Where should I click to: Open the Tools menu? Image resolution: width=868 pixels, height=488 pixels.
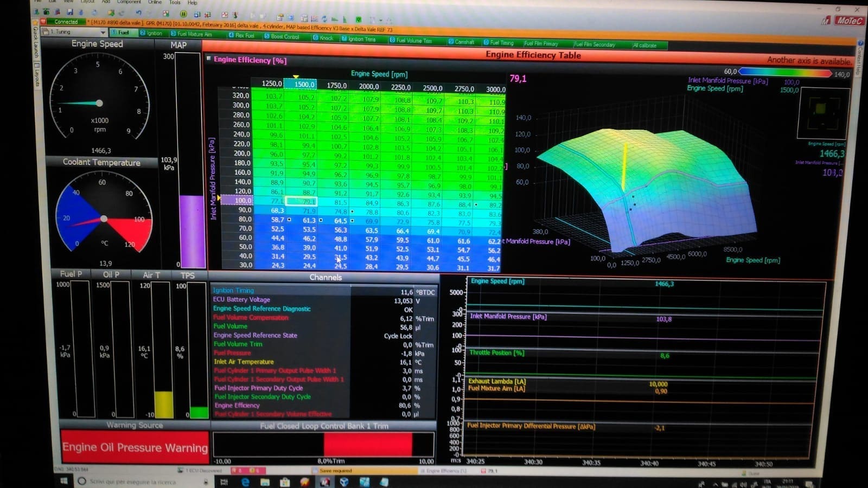pos(175,2)
